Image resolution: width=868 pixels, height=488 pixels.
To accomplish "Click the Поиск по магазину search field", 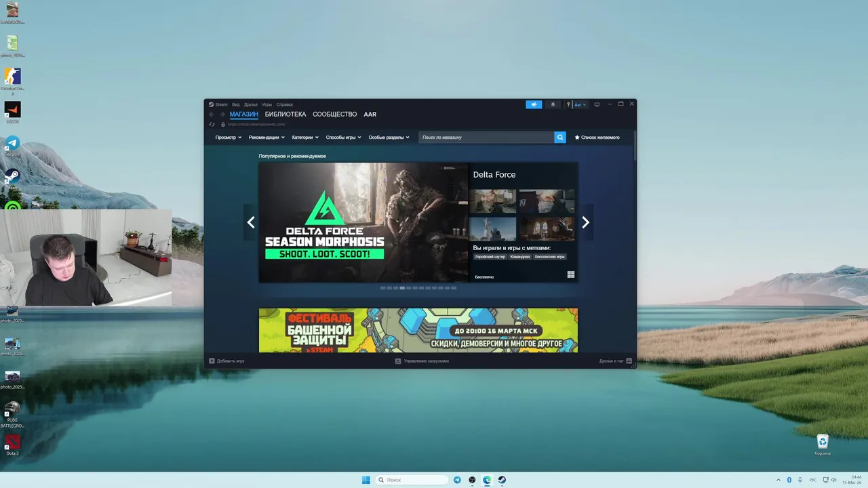I will [x=486, y=137].
